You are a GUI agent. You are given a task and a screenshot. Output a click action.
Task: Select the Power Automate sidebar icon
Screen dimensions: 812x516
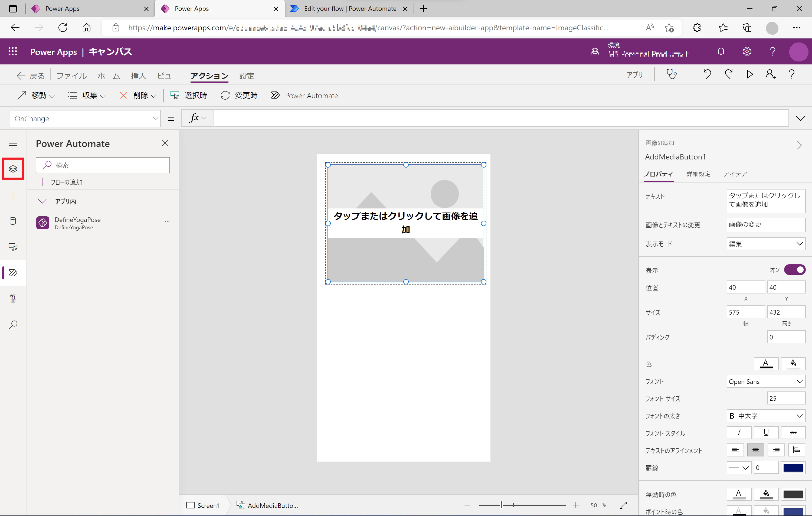[x=13, y=273]
